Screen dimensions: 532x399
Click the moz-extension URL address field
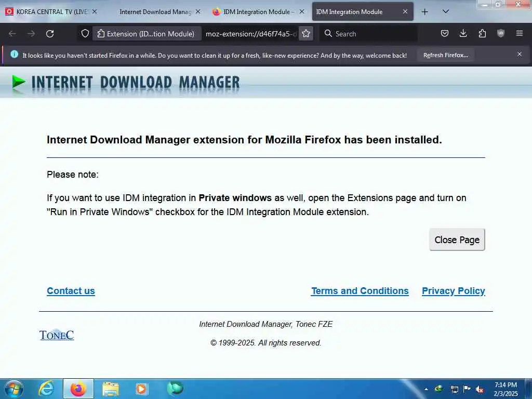coord(250,34)
